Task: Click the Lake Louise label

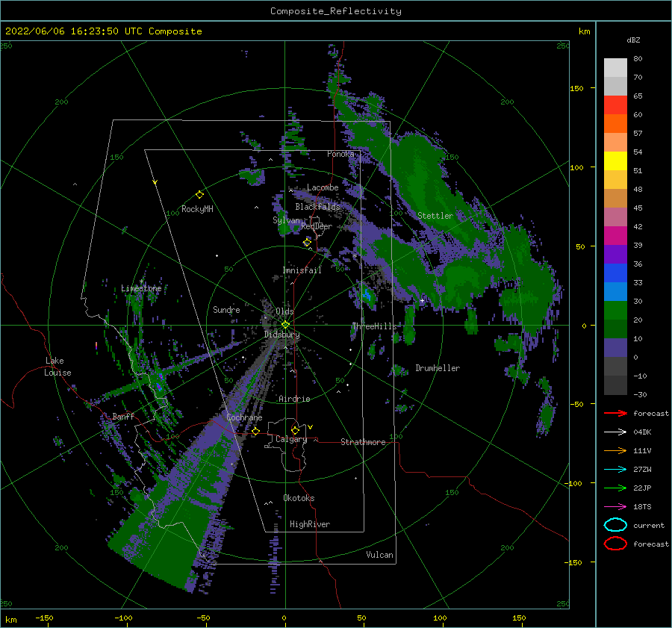Action: (57, 367)
